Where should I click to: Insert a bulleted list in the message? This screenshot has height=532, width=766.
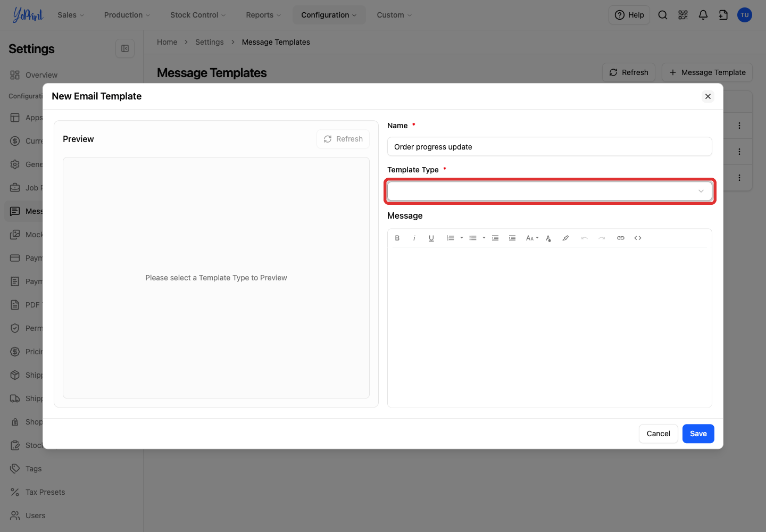pyautogui.click(x=473, y=238)
